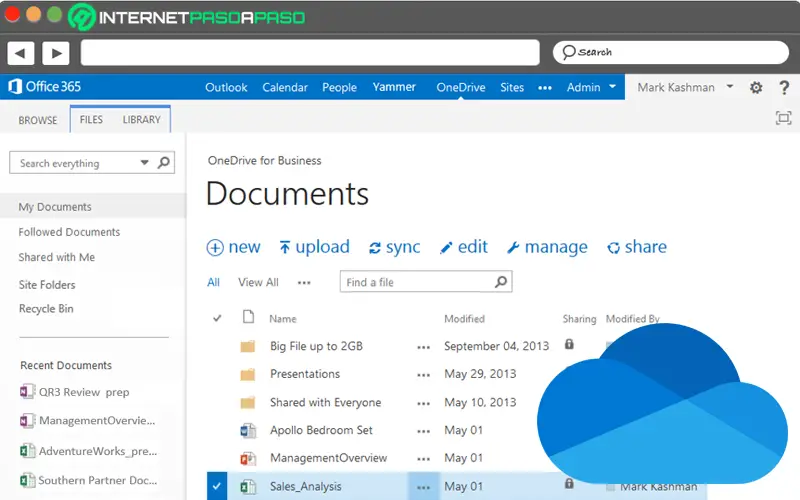The height and width of the screenshot is (500, 800).
Task: Expand the Search everything scope dropdown
Action: (x=145, y=163)
